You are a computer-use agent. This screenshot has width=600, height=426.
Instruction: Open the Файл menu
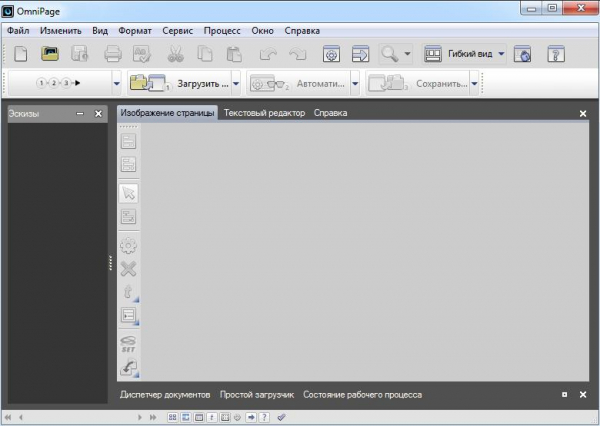pos(18,31)
